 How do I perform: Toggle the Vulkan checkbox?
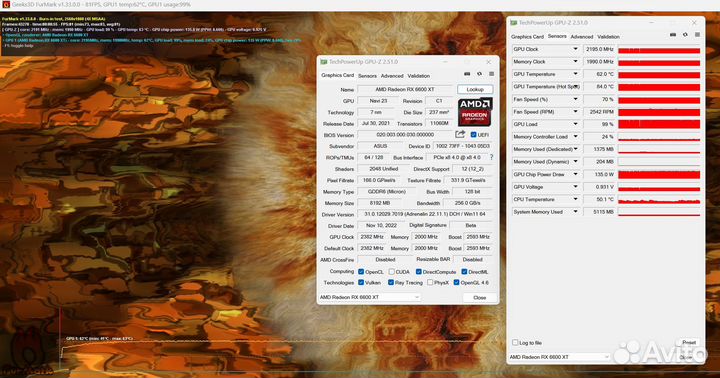pyautogui.click(x=361, y=282)
